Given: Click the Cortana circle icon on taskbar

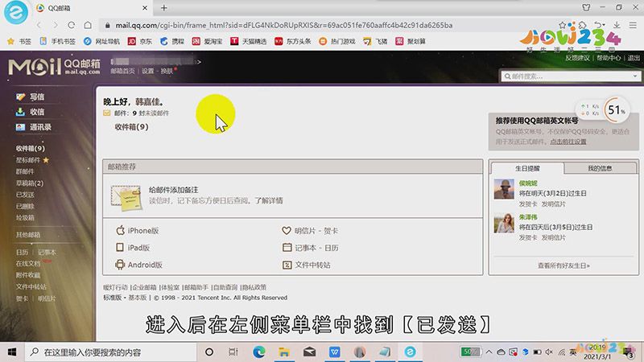Looking at the screenshot, I should [209, 352].
